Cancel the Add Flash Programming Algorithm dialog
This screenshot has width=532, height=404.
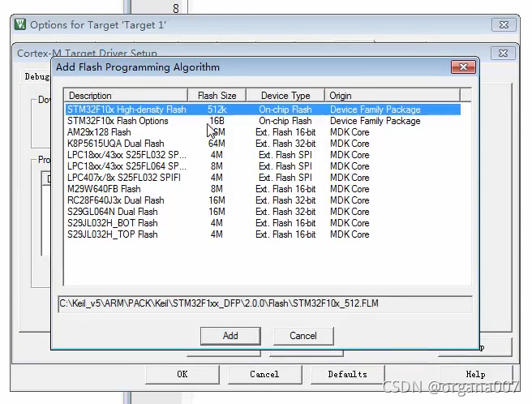click(303, 336)
